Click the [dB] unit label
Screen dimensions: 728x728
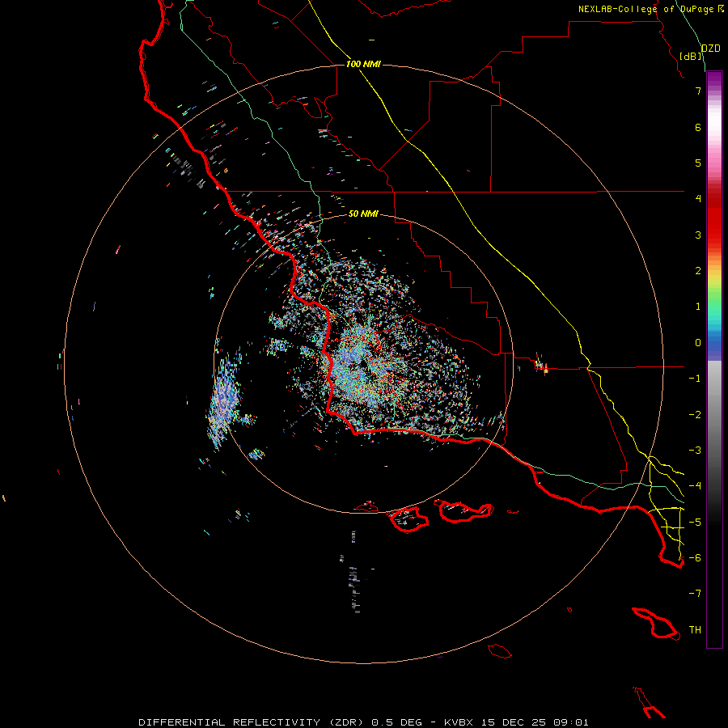point(691,56)
